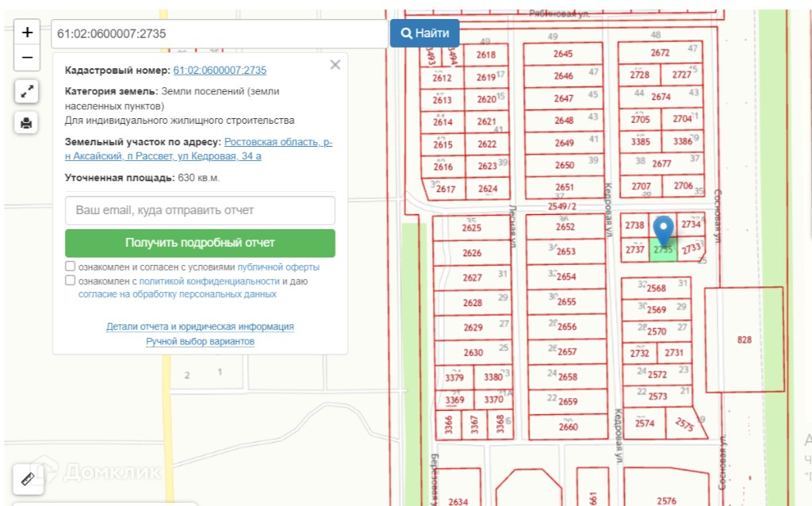Open the ruler measurement tool
Image resolution: width=812 pixels, height=506 pixels.
point(27,479)
